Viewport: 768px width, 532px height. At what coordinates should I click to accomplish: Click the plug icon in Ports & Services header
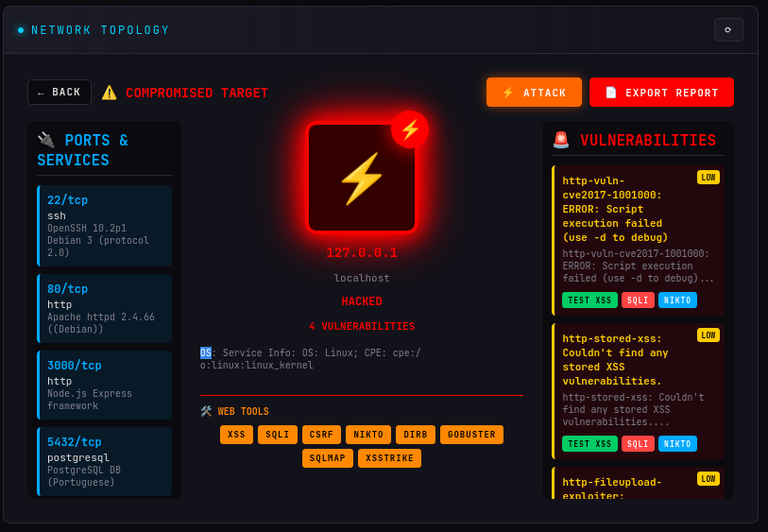click(x=46, y=140)
